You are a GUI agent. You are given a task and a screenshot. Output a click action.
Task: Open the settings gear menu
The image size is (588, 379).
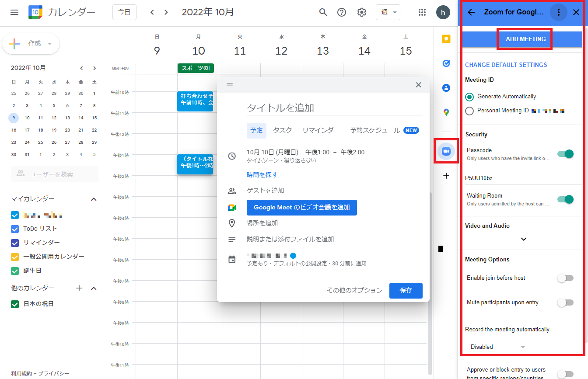pyautogui.click(x=361, y=12)
